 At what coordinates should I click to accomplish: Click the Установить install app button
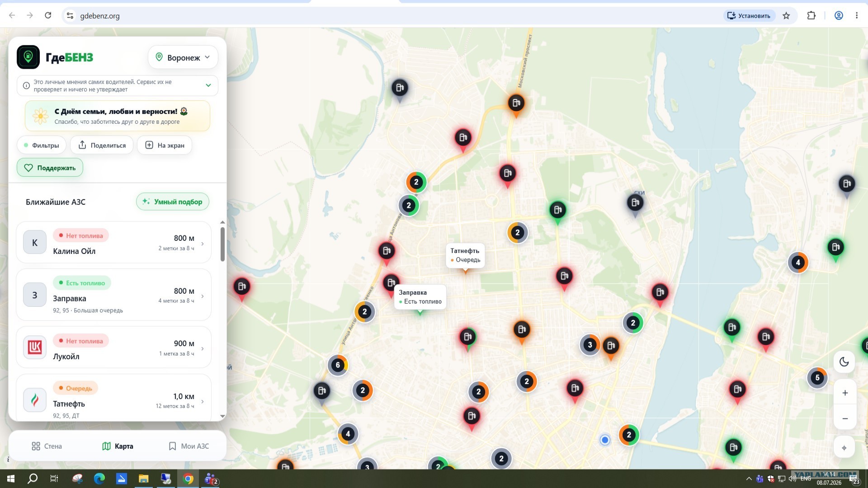click(749, 15)
